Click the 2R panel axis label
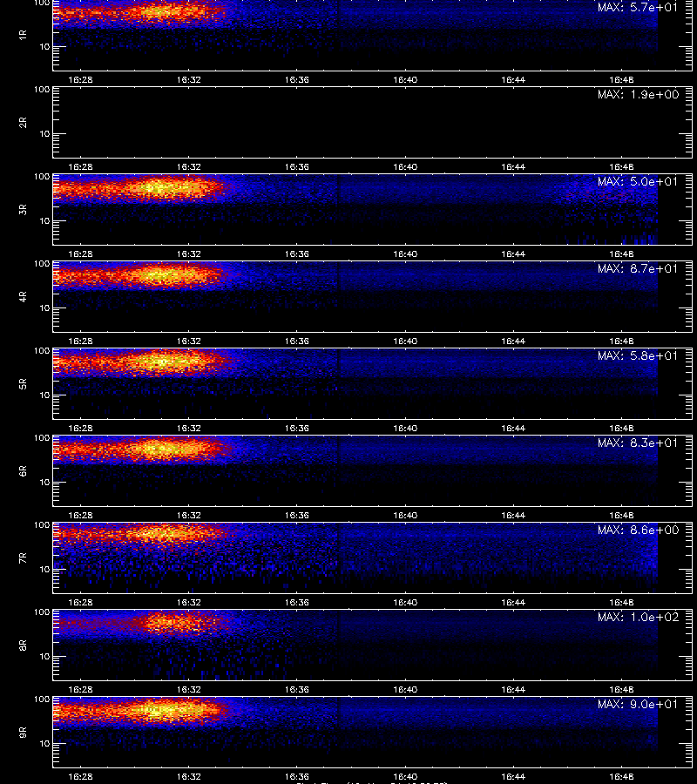This screenshot has height=784, width=697. [23, 123]
